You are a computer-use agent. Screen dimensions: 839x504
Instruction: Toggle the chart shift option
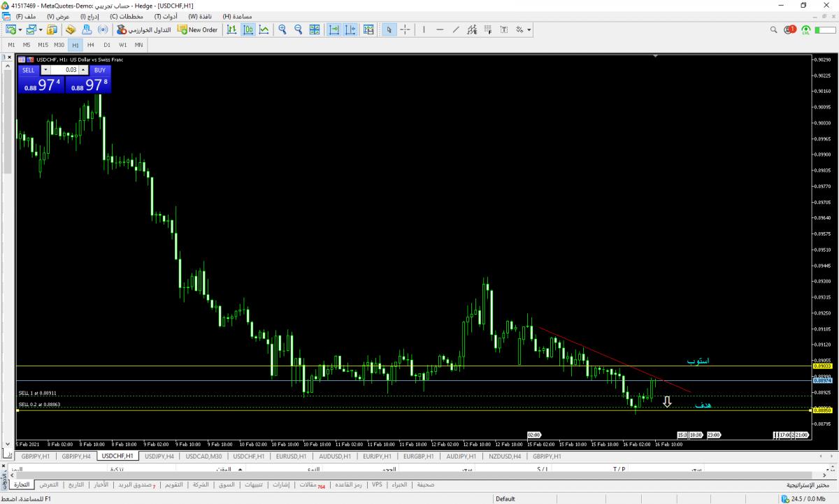point(350,29)
